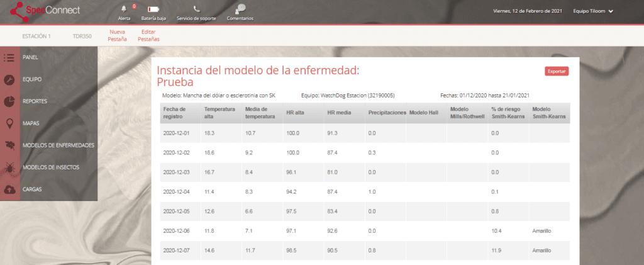Image resolution: width=644 pixels, height=265 pixels.
Task: Open Nueva Pestaña
Action: coord(117,35)
